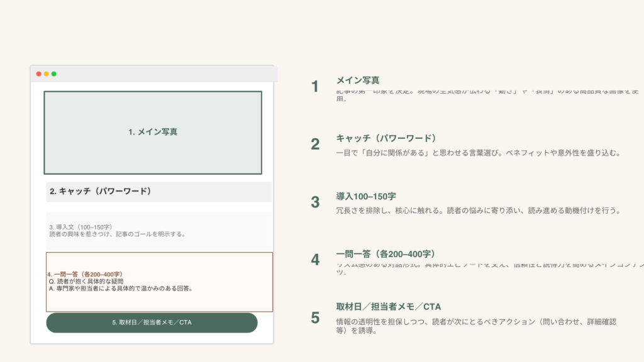Click the description starting '情報の透明性を担保しつつ'
644x362 pixels.
point(477,326)
